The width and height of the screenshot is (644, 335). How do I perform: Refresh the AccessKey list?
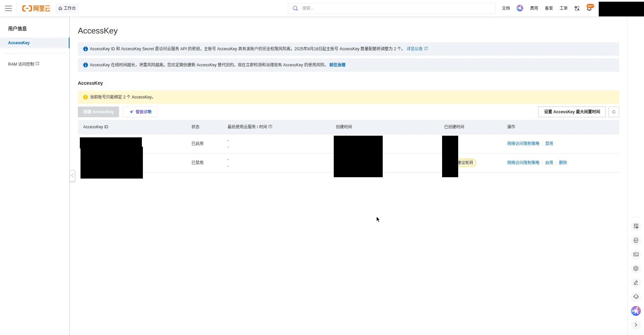click(x=614, y=112)
